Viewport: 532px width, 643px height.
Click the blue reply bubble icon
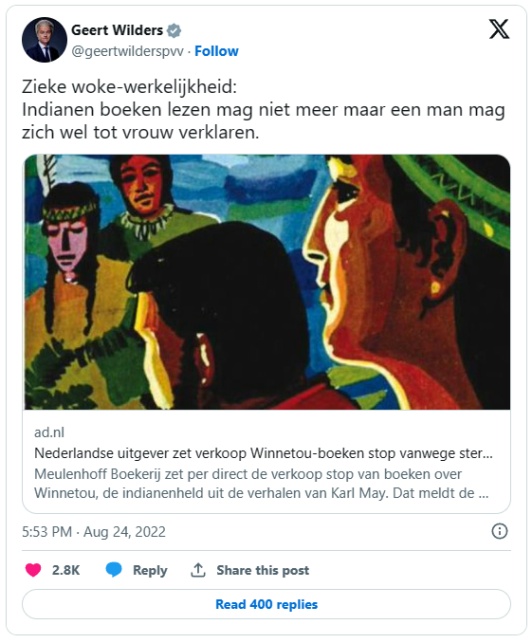(114, 570)
